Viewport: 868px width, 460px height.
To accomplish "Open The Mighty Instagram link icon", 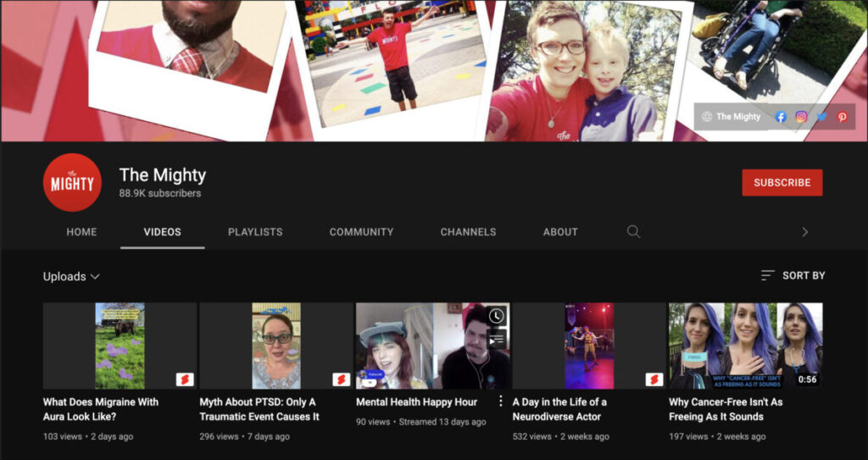I will tap(801, 117).
